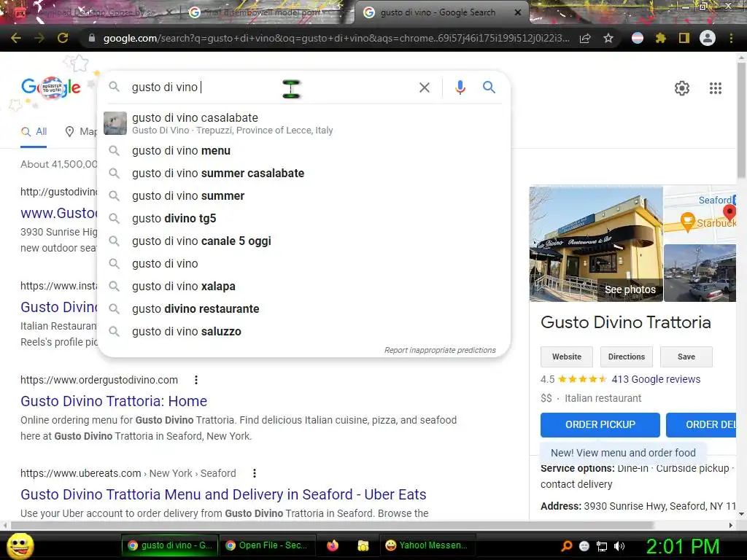
Task: Click the smiley start button on taskbar
Action: coord(20,545)
